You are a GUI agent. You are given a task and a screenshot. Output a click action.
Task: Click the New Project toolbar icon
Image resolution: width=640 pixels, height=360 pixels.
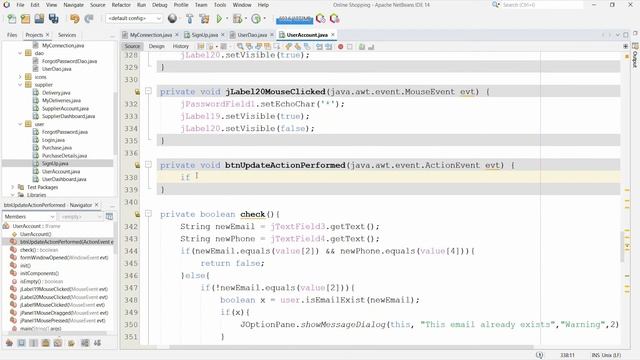(x=25, y=19)
